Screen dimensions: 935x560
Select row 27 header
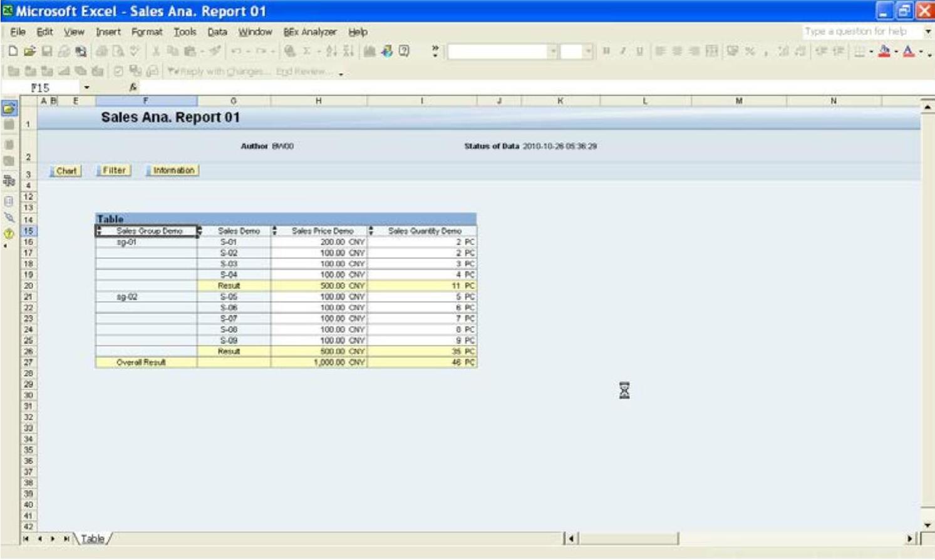[28, 362]
